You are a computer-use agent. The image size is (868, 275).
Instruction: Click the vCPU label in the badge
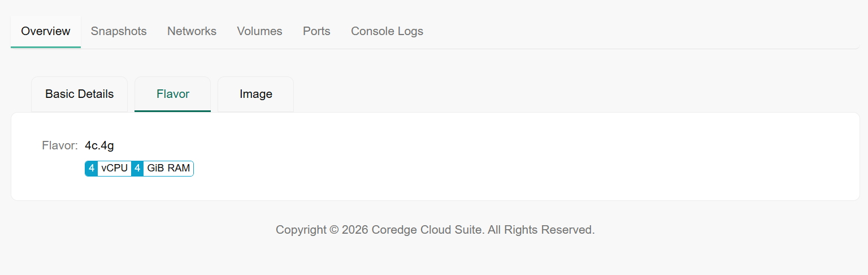coord(115,169)
